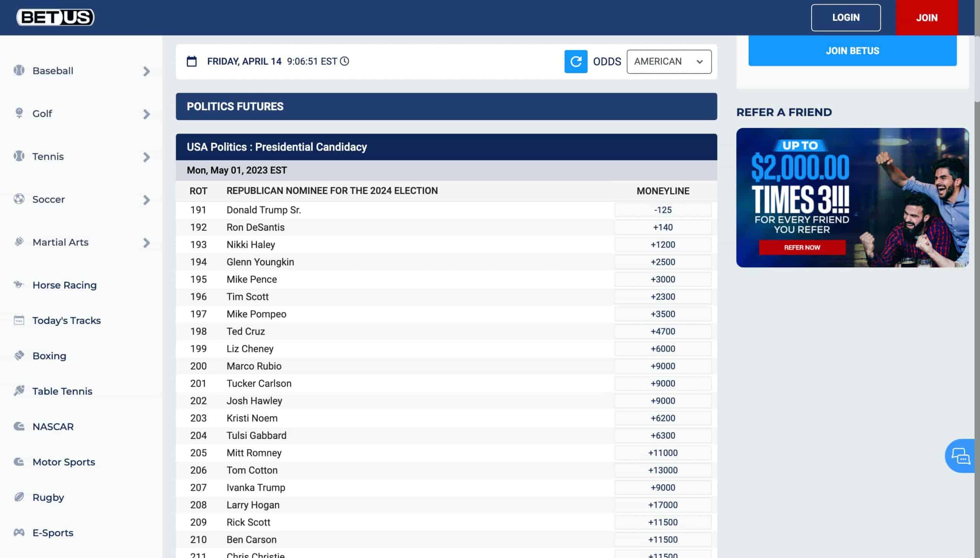Select Josh Hawley +9000 moneyline

click(x=663, y=400)
